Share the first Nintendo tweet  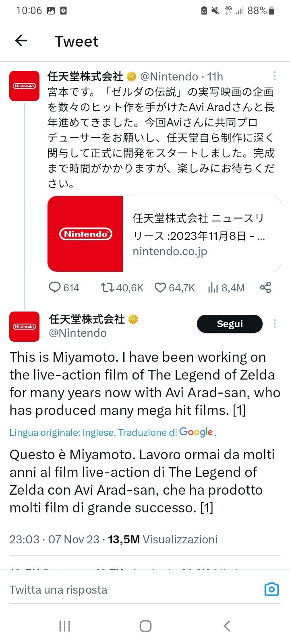point(265,287)
